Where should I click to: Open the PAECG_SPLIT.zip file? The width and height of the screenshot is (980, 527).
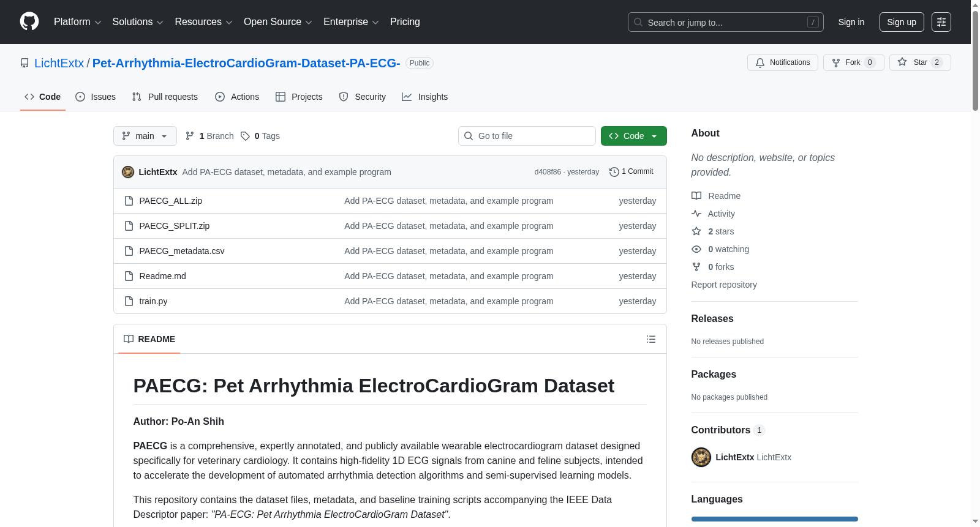click(175, 226)
